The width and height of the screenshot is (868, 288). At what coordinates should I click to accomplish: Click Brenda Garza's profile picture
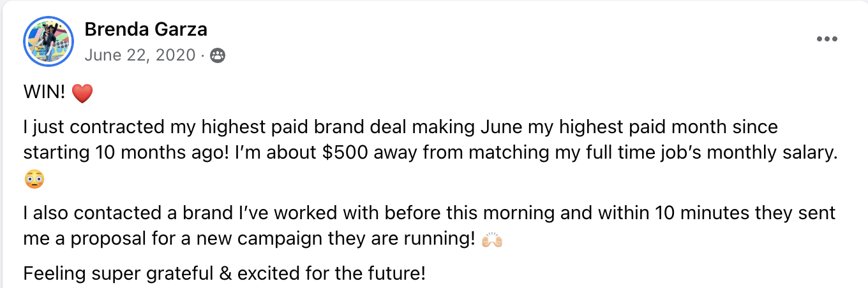[x=49, y=41]
